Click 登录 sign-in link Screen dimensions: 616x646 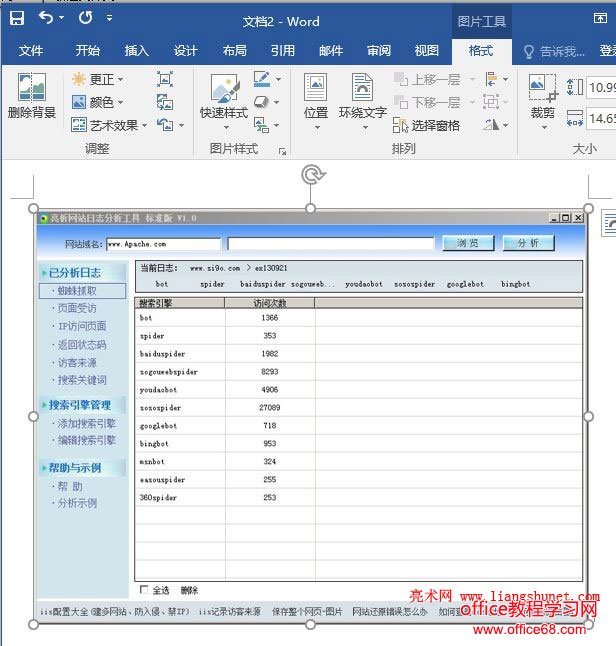click(607, 51)
